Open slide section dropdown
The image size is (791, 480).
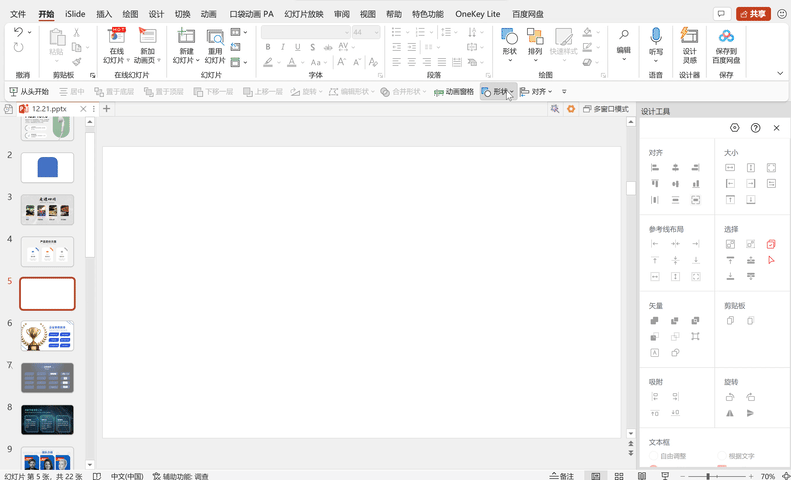(x=239, y=63)
